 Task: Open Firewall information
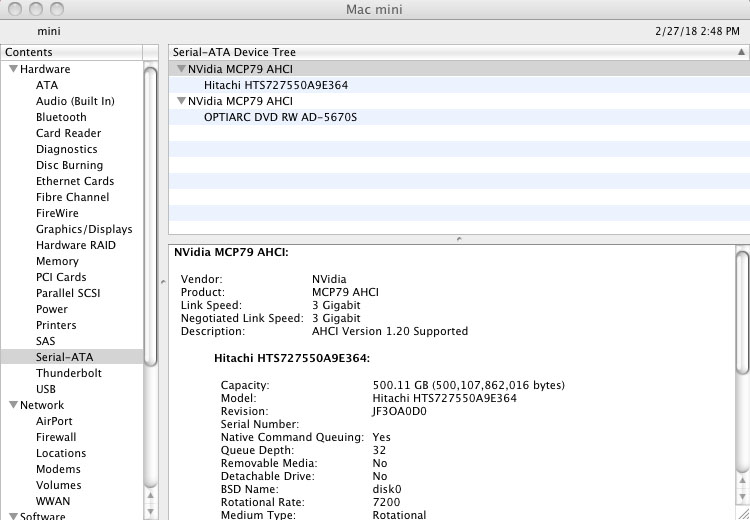click(56, 437)
